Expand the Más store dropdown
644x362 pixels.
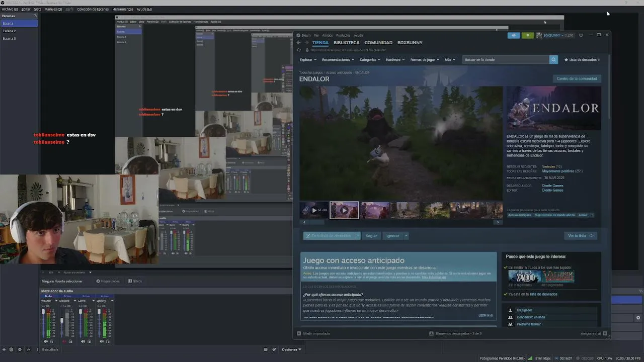tap(450, 60)
